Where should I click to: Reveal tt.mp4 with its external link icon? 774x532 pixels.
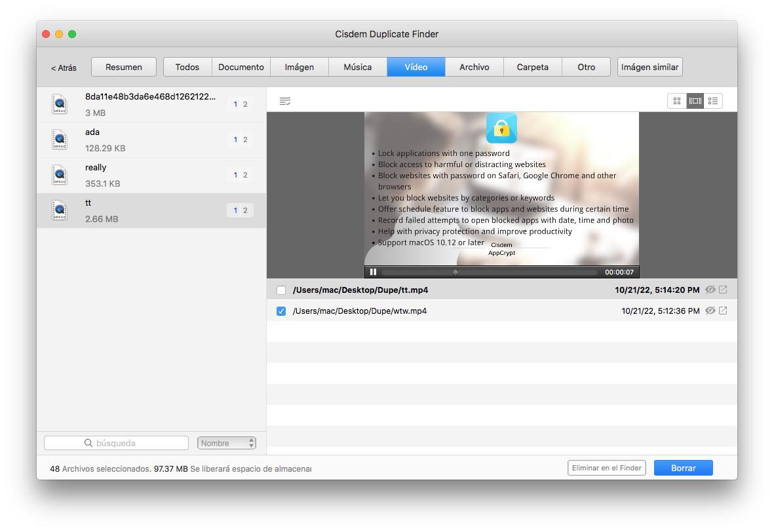click(x=723, y=289)
